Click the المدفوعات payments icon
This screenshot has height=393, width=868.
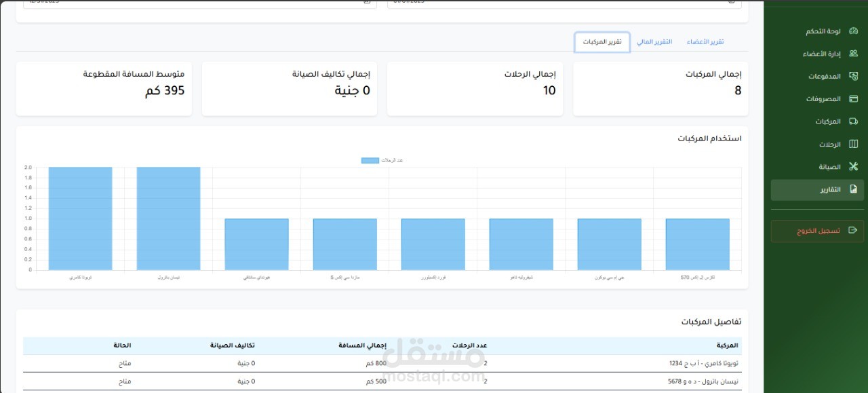tap(854, 76)
